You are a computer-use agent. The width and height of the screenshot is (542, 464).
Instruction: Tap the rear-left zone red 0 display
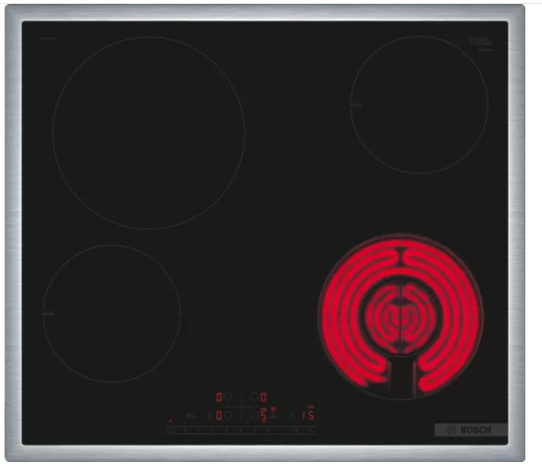tap(219, 397)
